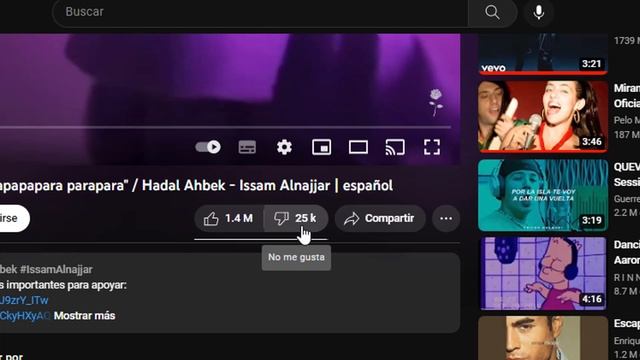Dislike the video showing 25 k
This screenshot has width=640, height=360.
point(296,218)
